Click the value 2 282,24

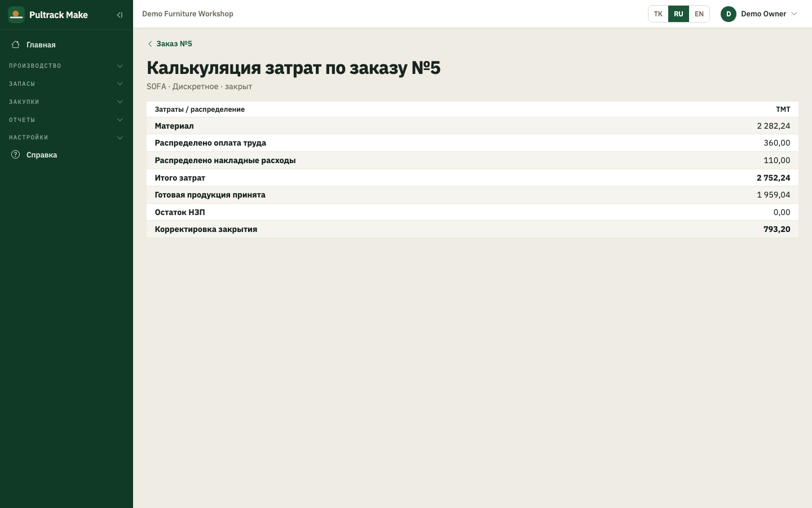coord(774,126)
